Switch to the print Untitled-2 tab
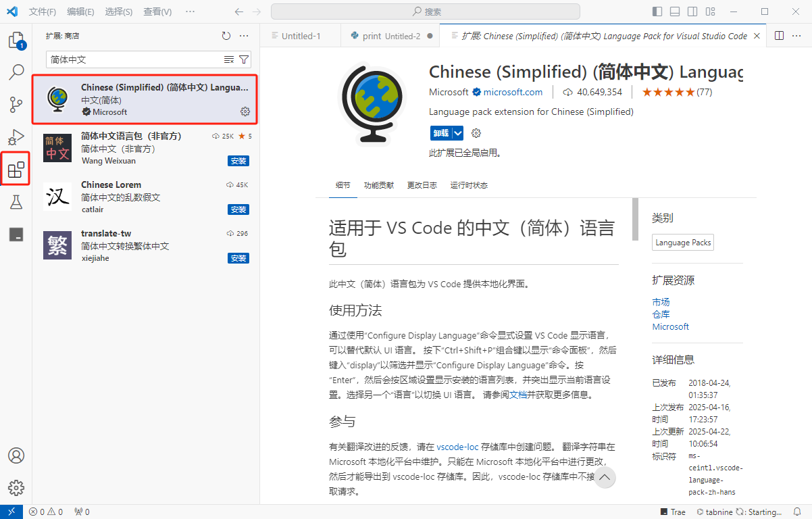Screen dimensions: 812x519 390,36
